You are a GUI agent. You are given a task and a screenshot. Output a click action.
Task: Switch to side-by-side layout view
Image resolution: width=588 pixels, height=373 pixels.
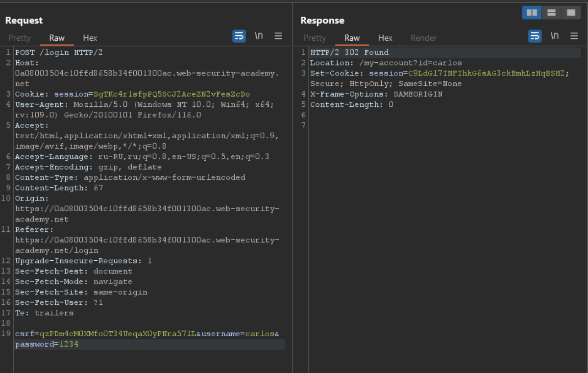click(532, 13)
